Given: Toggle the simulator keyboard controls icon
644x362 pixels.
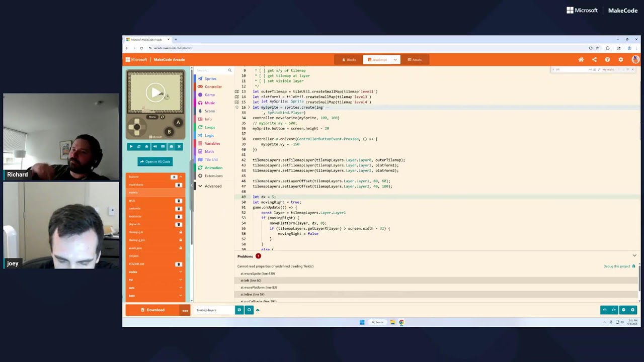Looking at the screenshot, I should [x=163, y=146].
